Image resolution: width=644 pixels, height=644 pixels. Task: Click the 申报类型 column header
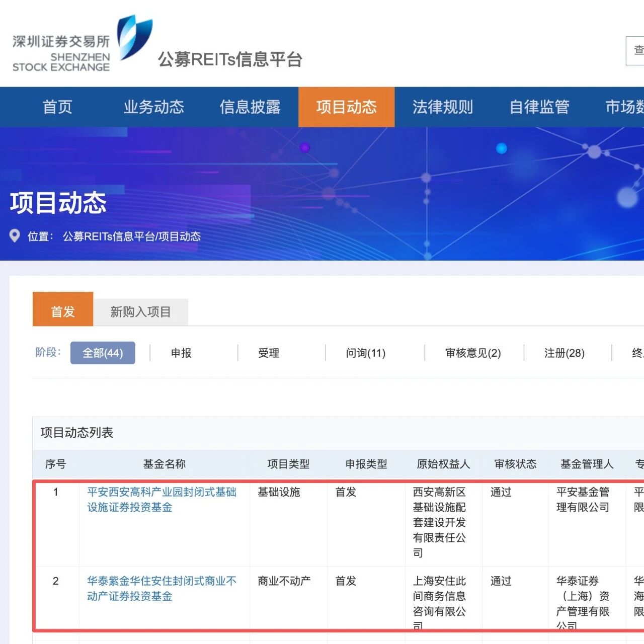pos(366,464)
